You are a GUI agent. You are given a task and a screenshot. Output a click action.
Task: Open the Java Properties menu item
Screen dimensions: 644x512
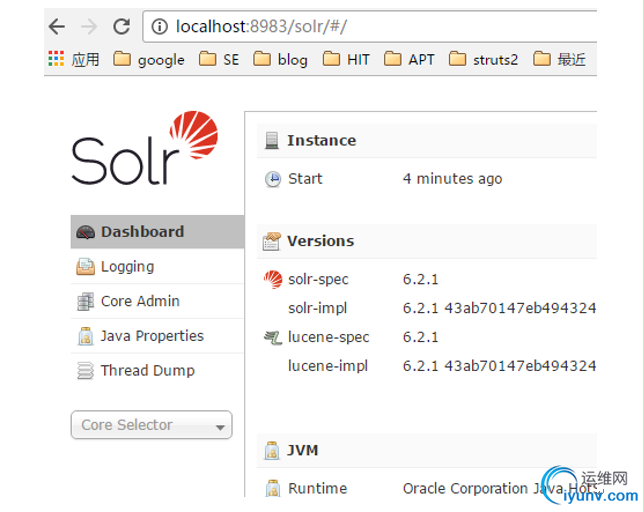[x=157, y=336]
